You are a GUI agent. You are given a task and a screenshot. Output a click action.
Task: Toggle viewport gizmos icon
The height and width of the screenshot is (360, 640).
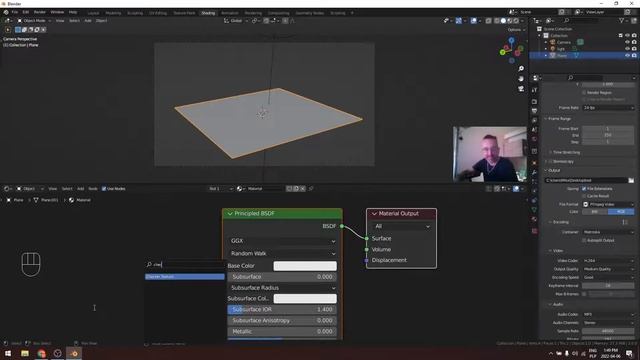click(459, 20)
